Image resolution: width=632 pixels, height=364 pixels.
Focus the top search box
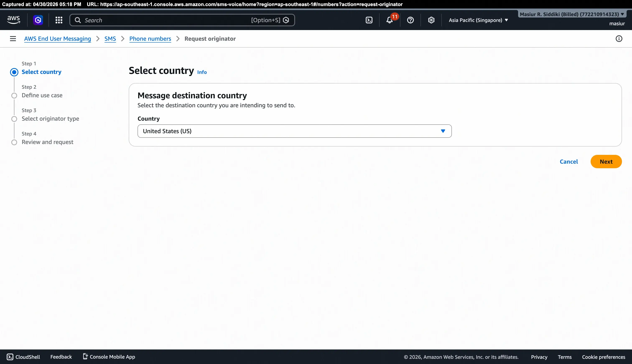point(182,20)
